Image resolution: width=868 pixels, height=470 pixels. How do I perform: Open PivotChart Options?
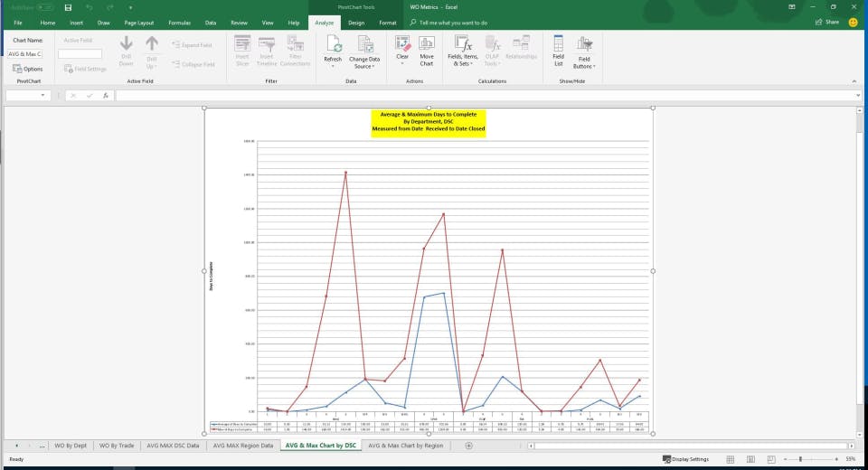tap(28, 69)
